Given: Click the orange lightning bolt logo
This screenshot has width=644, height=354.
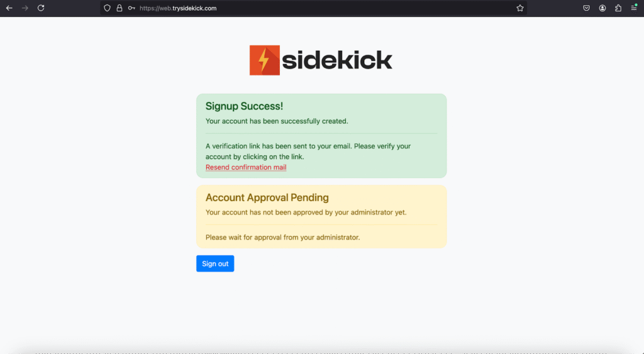Looking at the screenshot, I should click(x=264, y=60).
